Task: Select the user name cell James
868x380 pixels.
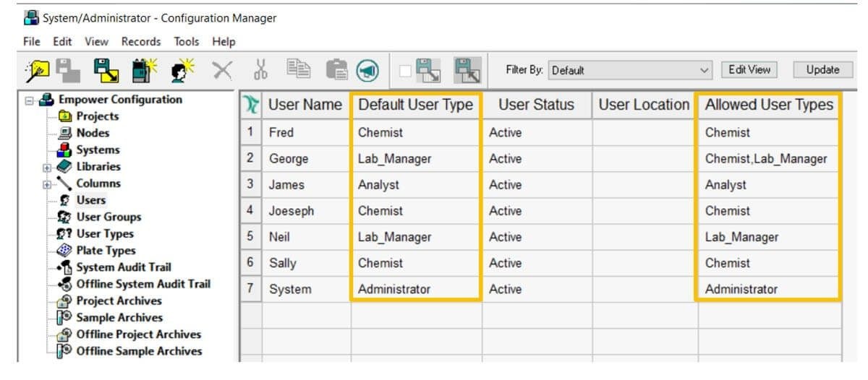Action: (307, 184)
